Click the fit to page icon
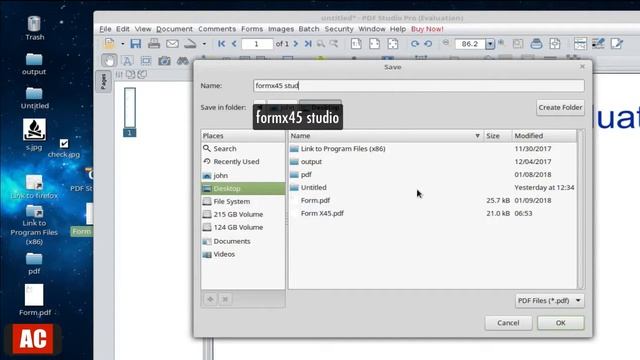 pos(393,44)
